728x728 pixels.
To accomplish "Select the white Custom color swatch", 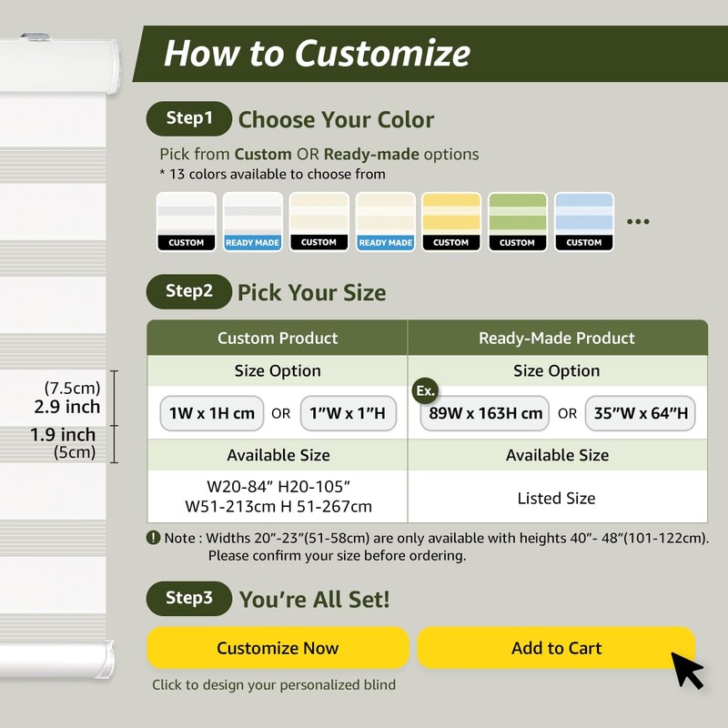I will [x=187, y=221].
